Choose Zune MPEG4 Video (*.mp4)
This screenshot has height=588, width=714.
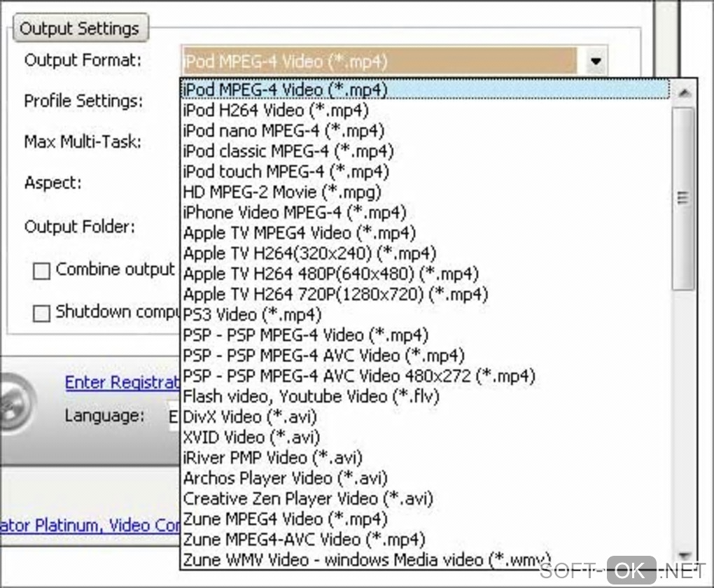pos(426,519)
